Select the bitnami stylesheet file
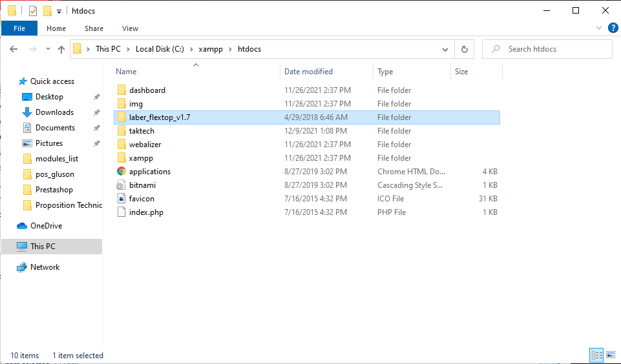 tap(142, 185)
